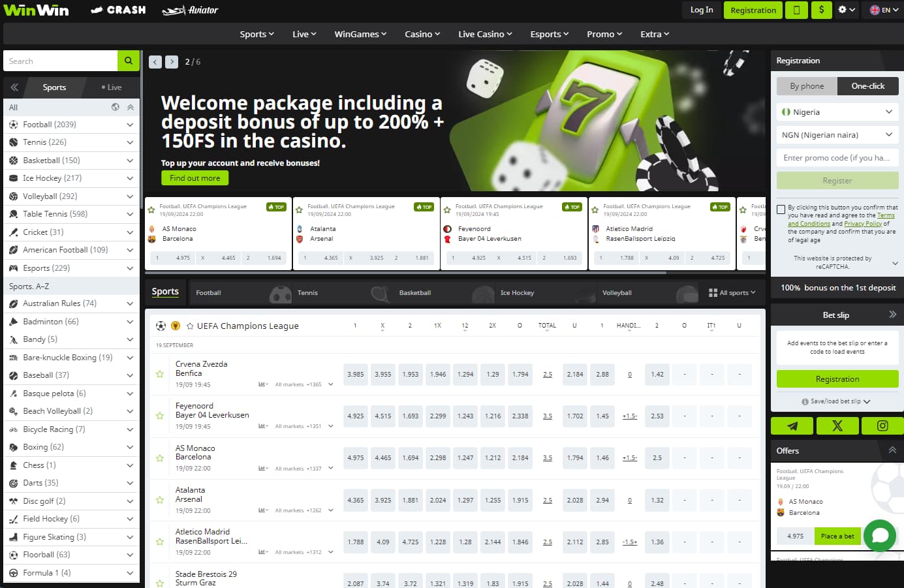Viewport: 904px width, 588px height.
Task: Open the Casino top menu
Action: [422, 34]
